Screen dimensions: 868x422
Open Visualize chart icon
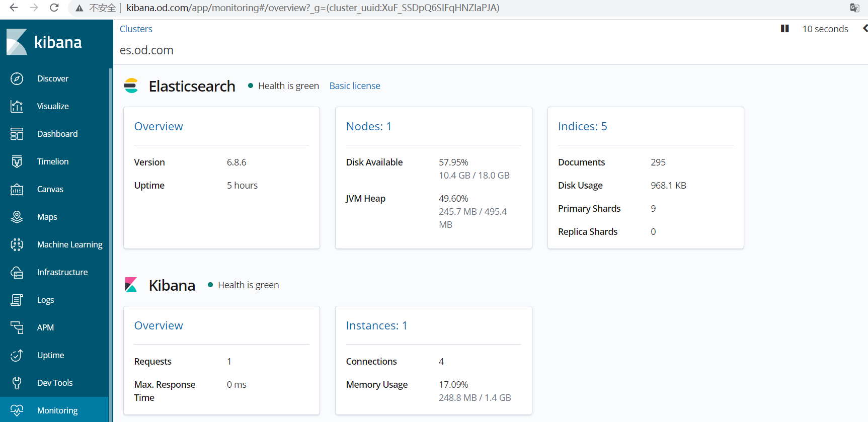17,106
